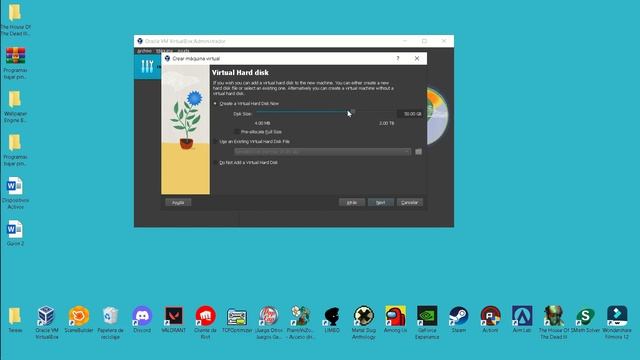Screen dimensions: 640x360
Task: Click the Tools icon in VirtualBox Administrador
Action: 147,66
